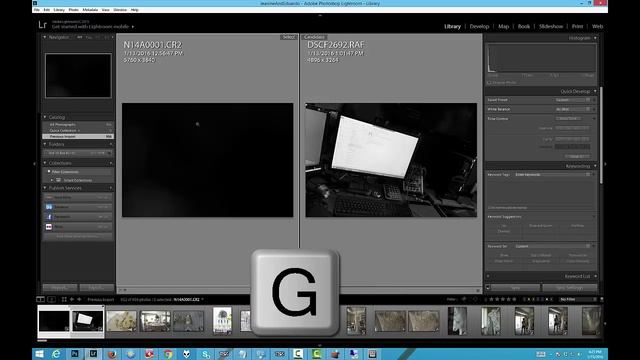
Task: Open the Saved Preset dropdown
Action: click(x=573, y=100)
